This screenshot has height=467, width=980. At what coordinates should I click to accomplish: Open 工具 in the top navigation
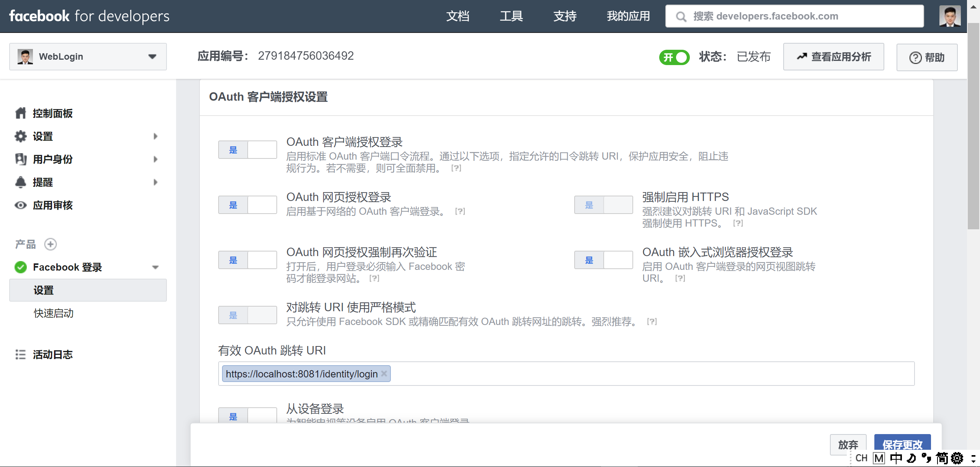click(x=511, y=16)
